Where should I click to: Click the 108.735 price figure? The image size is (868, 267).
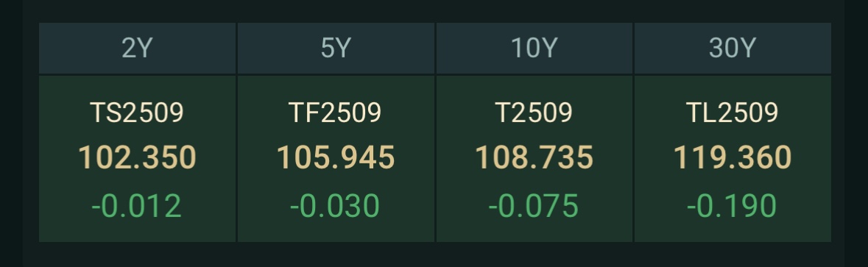point(534,157)
